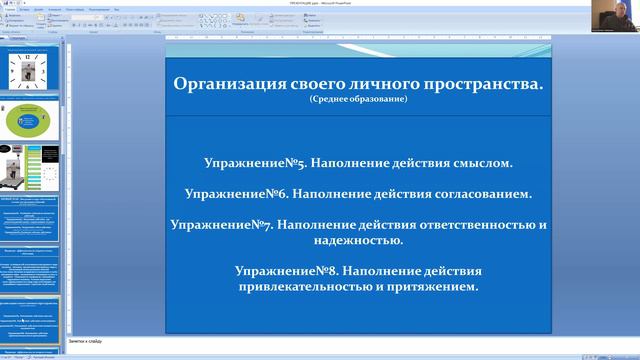The width and height of the screenshot is (640, 360).
Task: Click the subtitle '(Среднее образование)'
Action: click(x=358, y=99)
